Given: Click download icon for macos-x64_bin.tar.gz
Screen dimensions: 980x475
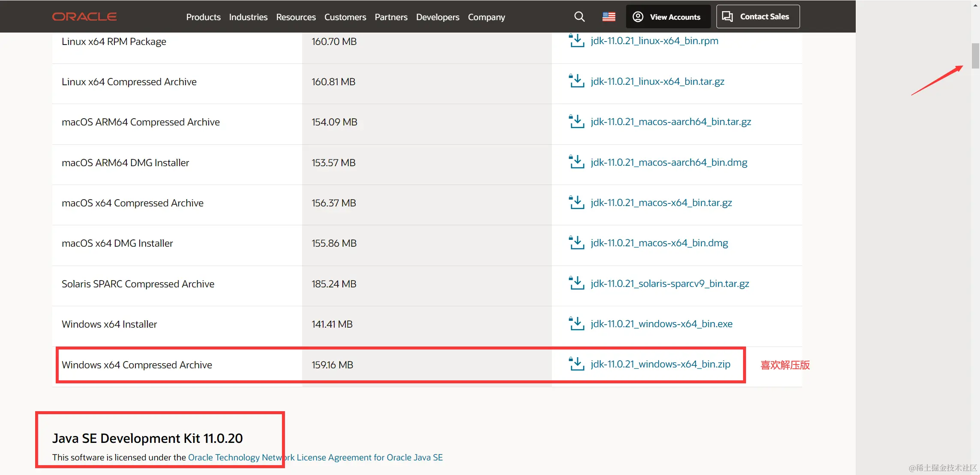Looking at the screenshot, I should 576,202.
